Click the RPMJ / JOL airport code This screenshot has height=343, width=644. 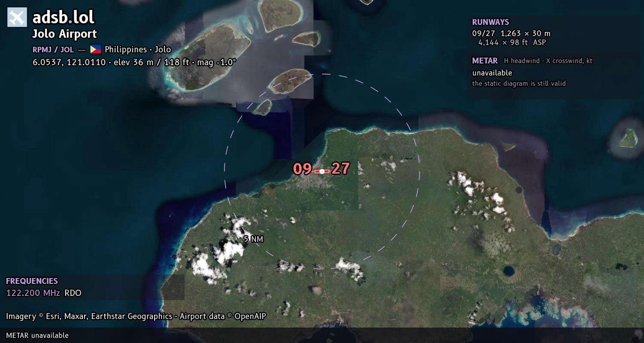[53, 49]
